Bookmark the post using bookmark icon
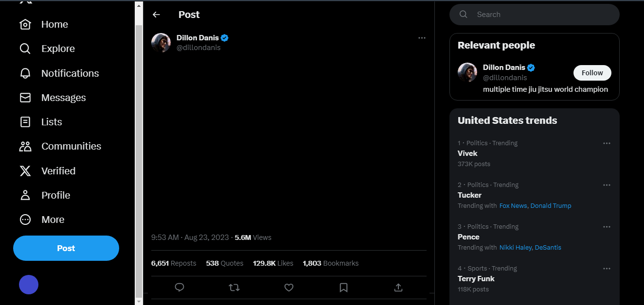The image size is (644, 305). [343, 288]
